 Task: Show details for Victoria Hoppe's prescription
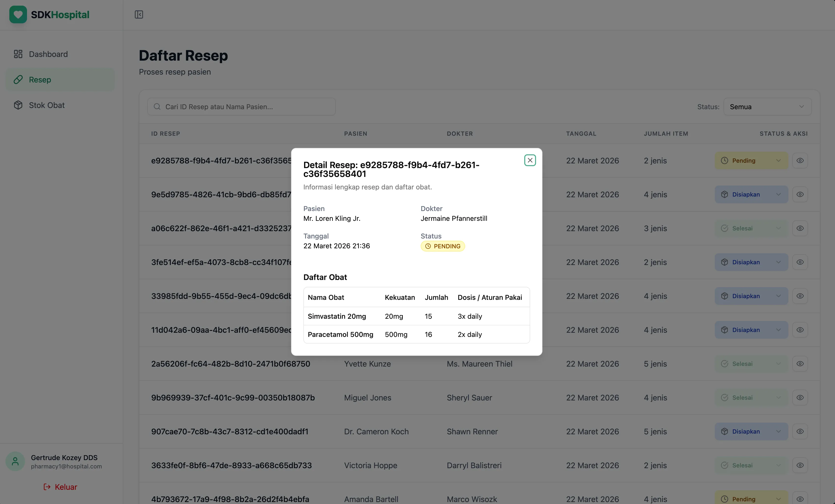pos(800,465)
